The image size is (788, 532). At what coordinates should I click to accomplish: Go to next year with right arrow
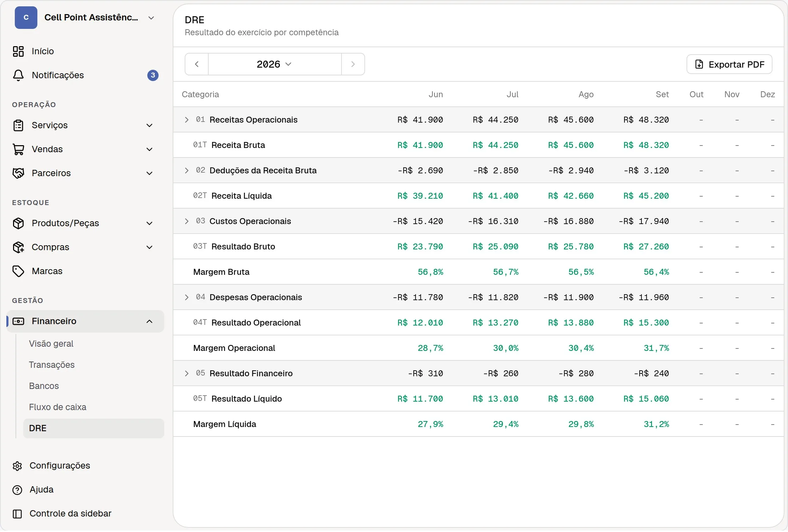(353, 64)
